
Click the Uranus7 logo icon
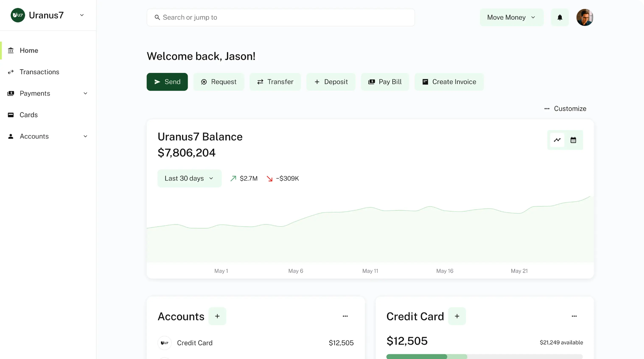point(18,15)
